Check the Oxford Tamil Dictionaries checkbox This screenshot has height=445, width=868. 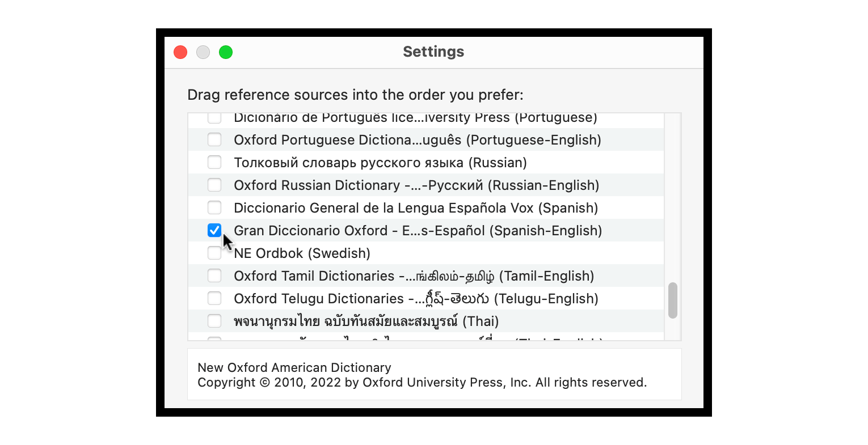214,276
